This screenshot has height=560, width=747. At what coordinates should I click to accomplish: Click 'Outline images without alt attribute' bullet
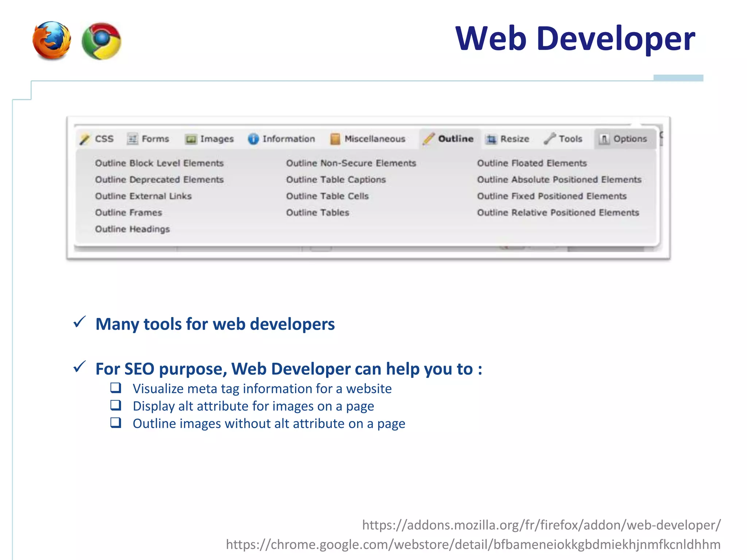(269, 424)
